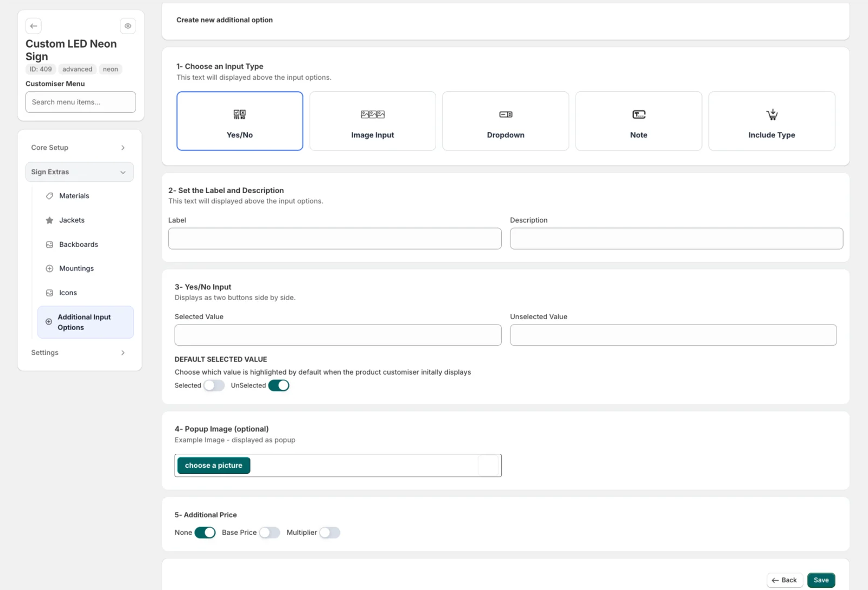Go to Backboards menu item

(x=86, y=245)
